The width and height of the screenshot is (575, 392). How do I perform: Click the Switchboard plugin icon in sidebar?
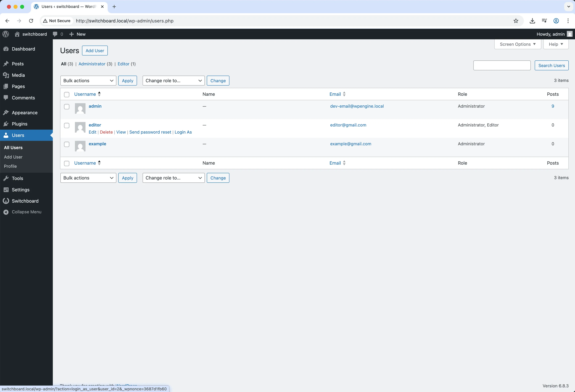pyautogui.click(x=6, y=201)
